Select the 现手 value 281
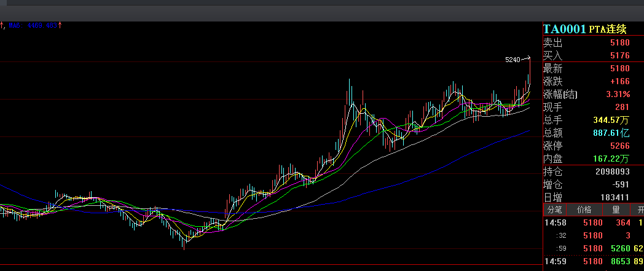644x271 pixels. coord(622,107)
